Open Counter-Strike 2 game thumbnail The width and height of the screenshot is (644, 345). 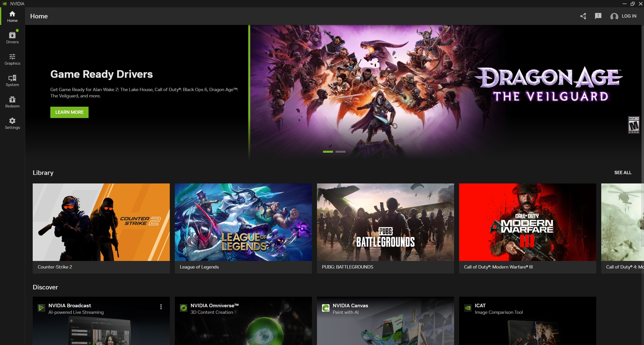(x=101, y=222)
